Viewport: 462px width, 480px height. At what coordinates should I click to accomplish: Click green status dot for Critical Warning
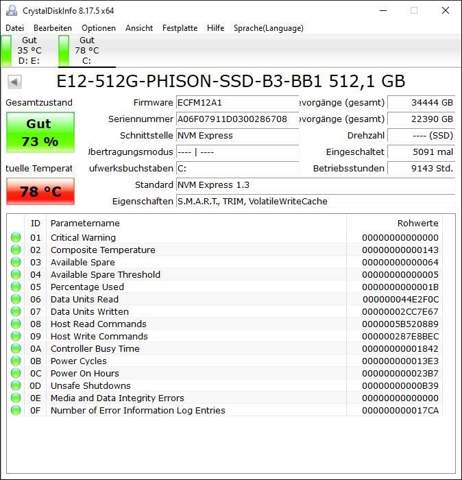click(16, 238)
